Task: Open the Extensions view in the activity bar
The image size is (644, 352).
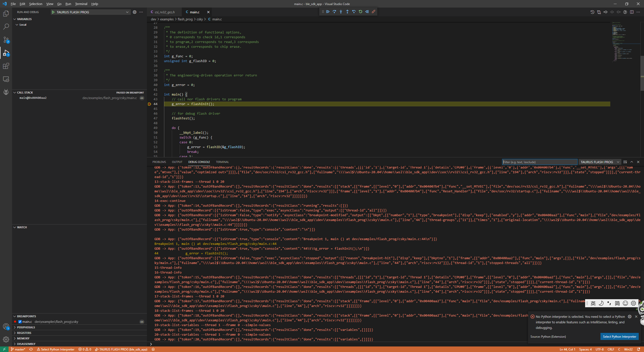Action: coord(6,66)
